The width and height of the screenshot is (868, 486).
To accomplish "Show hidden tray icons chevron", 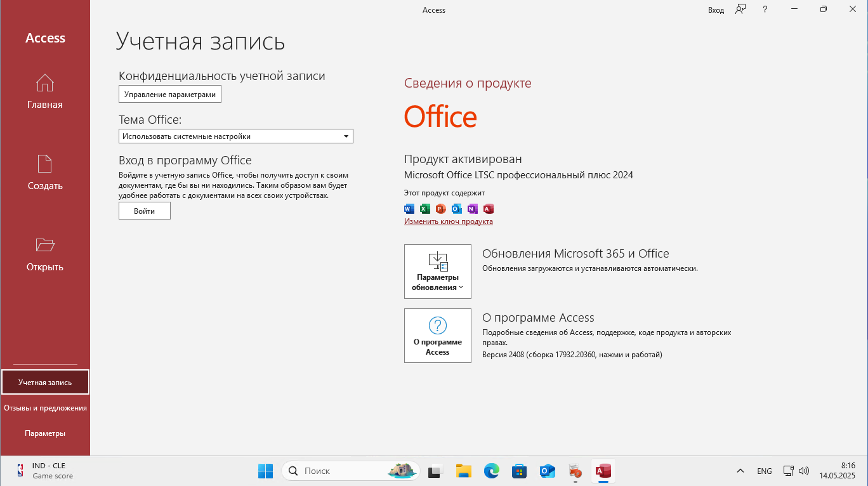I will coord(740,471).
